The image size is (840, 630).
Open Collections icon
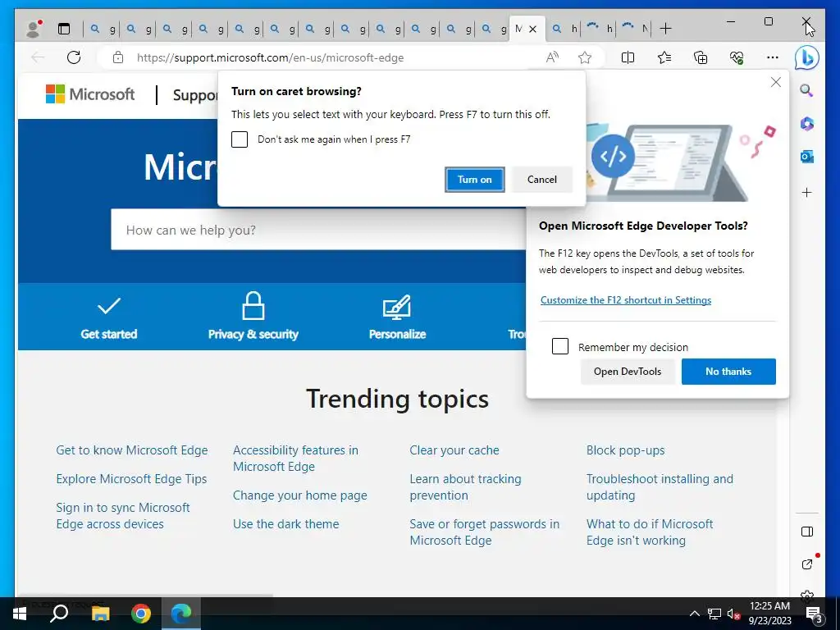coord(701,57)
